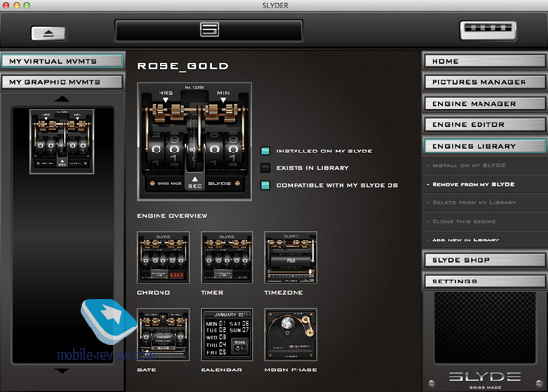
Task: Click the dark mesh preview panel above the logo
Action: 485,327
